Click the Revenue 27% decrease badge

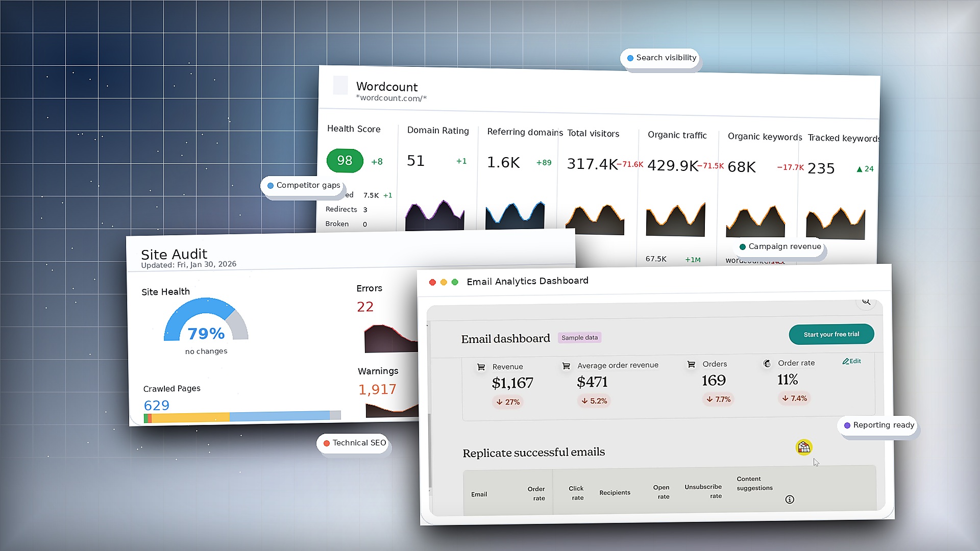[x=508, y=402]
